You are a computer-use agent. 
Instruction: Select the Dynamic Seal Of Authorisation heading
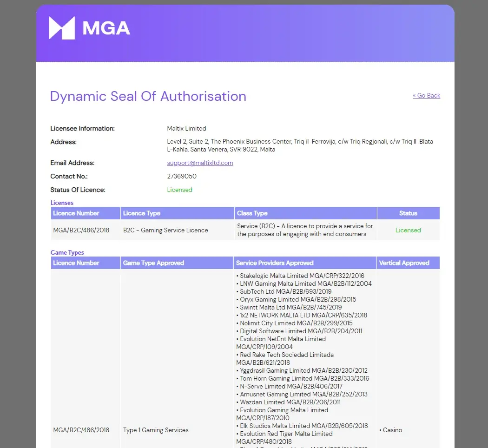(148, 96)
